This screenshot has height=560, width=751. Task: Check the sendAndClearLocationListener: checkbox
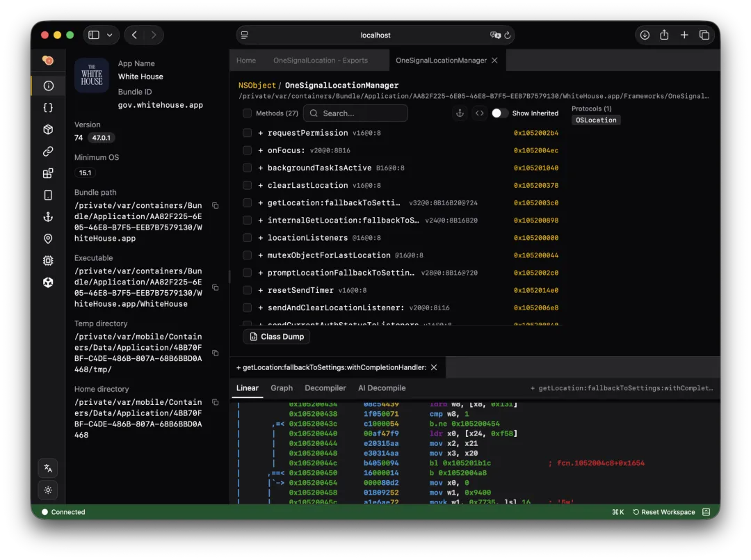[247, 307]
